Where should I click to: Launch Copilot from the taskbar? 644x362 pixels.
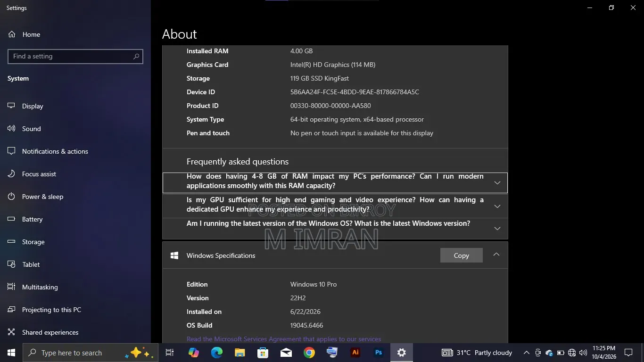click(x=193, y=353)
